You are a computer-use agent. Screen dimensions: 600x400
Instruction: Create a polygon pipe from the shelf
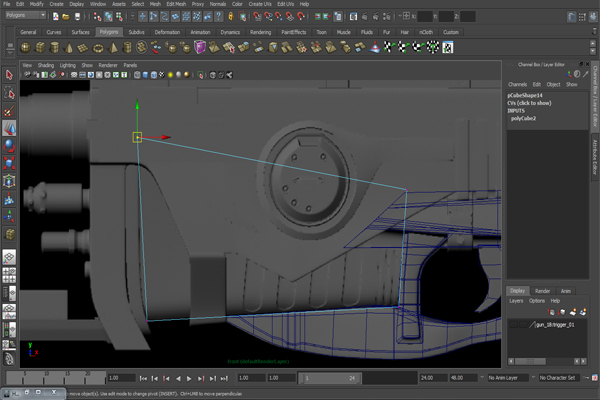pyautogui.click(x=127, y=47)
